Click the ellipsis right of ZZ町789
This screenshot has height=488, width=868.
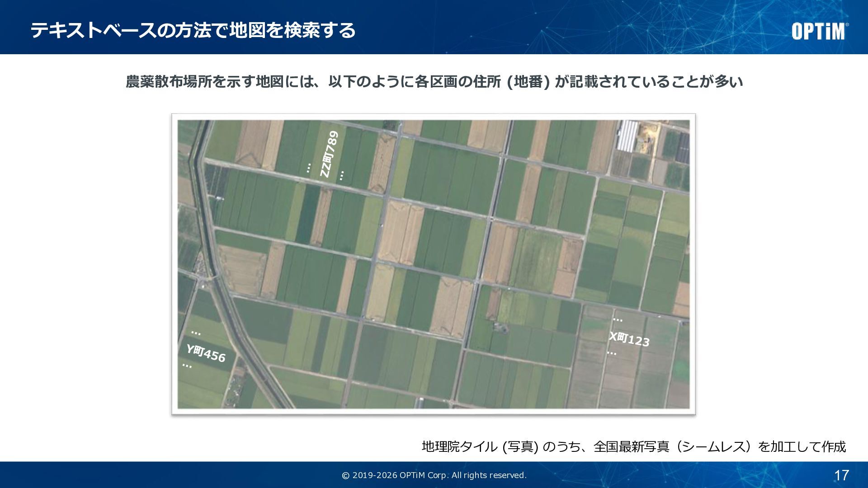tap(342, 175)
